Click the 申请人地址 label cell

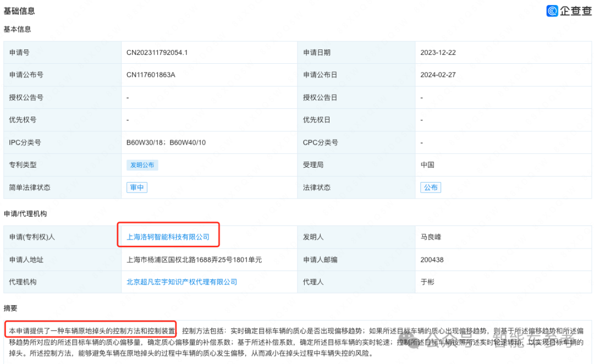pos(63,260)
